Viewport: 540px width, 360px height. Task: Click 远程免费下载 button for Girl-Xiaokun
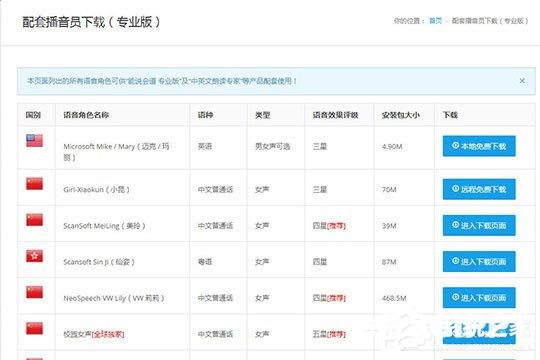[479, 189]
